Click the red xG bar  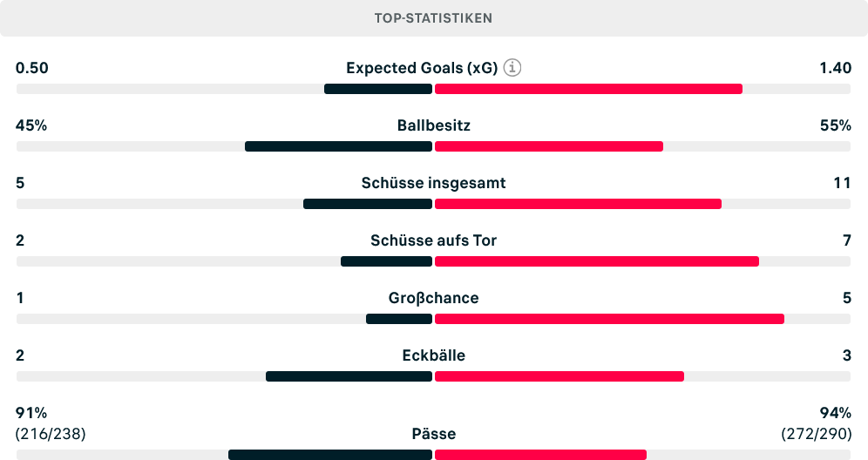point(588,89)
